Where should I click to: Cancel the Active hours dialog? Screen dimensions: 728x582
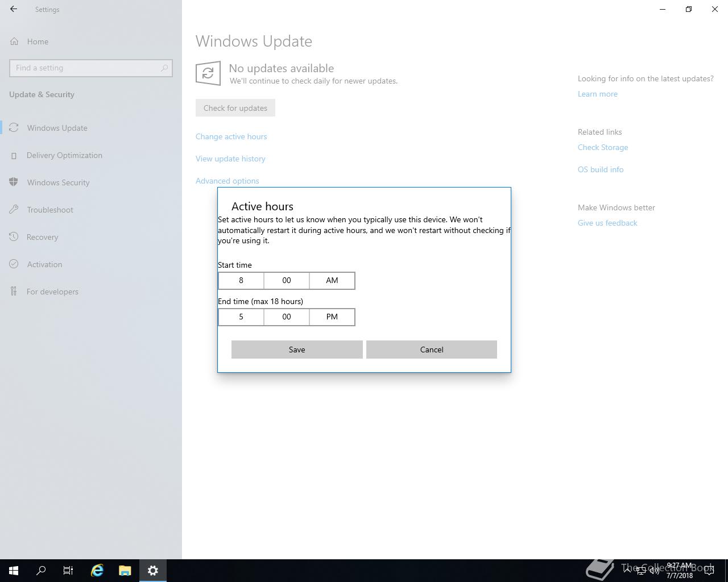pos(432,350)
